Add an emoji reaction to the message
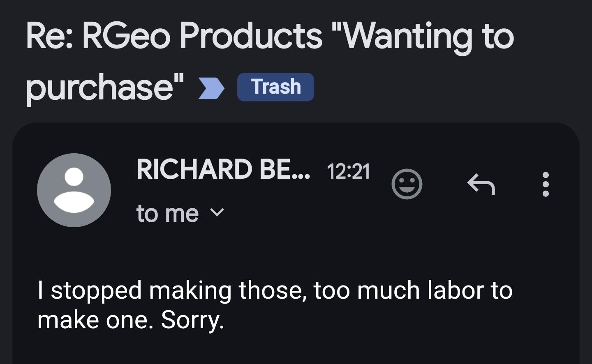The height and width of the screenshot is (364, 592). pos(407,184)
